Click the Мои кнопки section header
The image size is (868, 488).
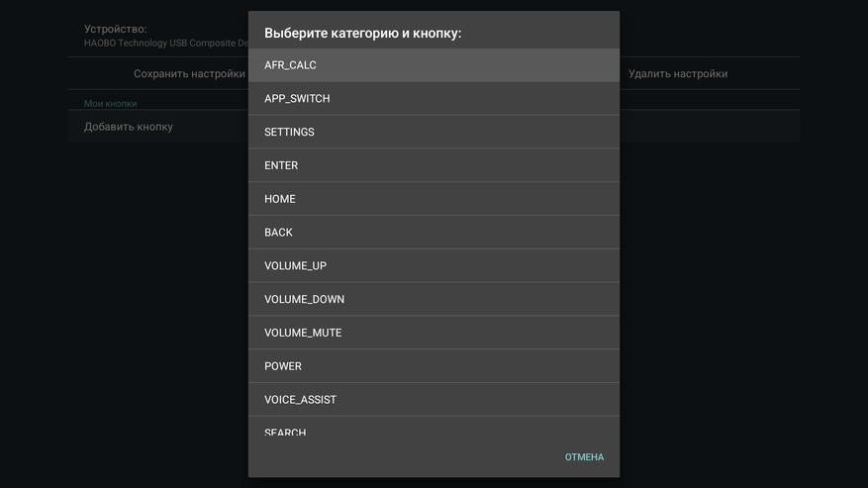tap(110, 104)
